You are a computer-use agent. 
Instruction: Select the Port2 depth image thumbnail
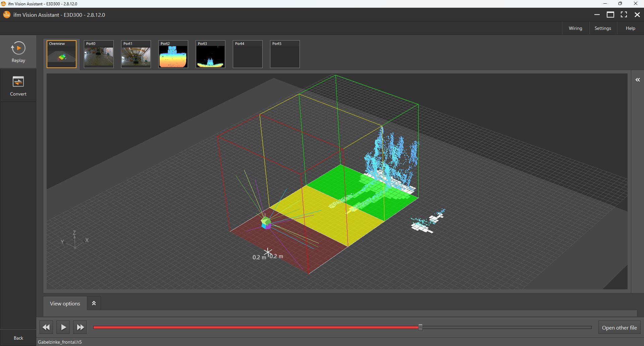173,54
